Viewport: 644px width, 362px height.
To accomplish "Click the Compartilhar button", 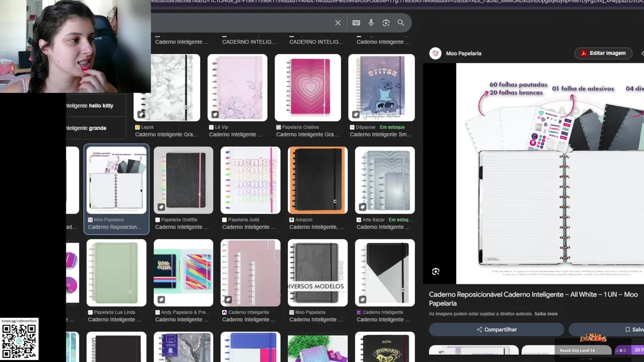I will tap(497, 329).
